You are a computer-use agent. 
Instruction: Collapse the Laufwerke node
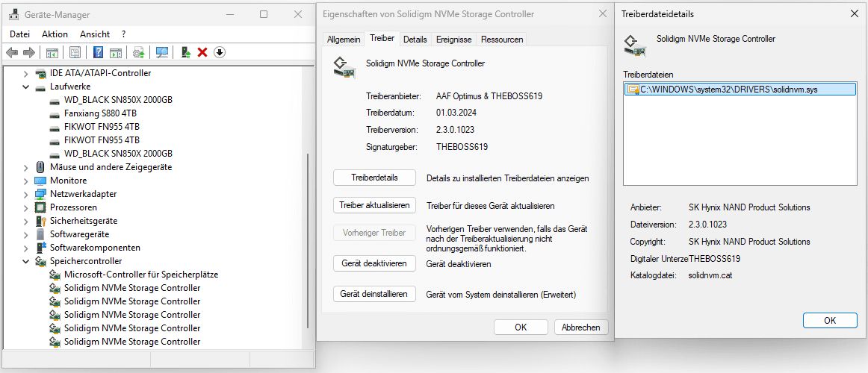click(x=25, y=87)
